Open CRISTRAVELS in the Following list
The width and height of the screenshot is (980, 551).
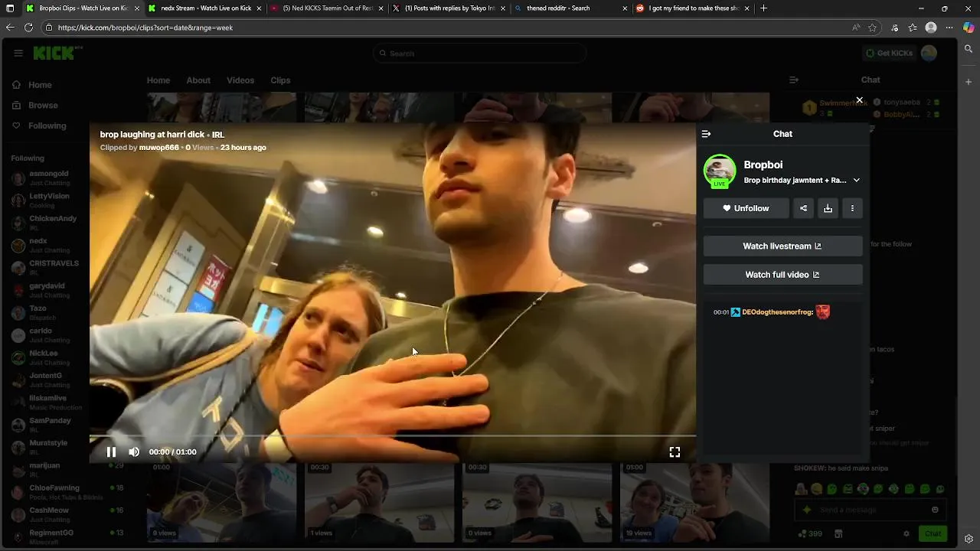[x=49, y=268]
